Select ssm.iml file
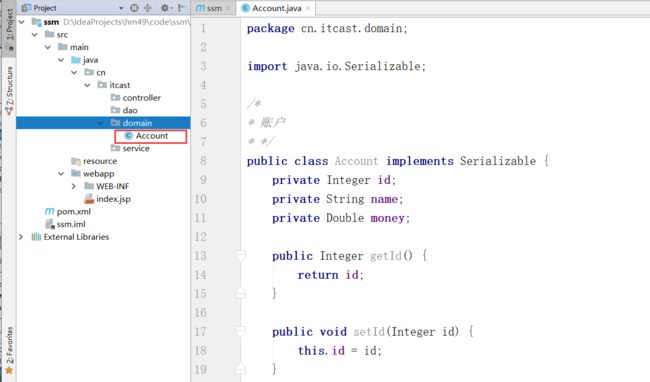Screen dimensions: 650x382 tap(71, 224)
